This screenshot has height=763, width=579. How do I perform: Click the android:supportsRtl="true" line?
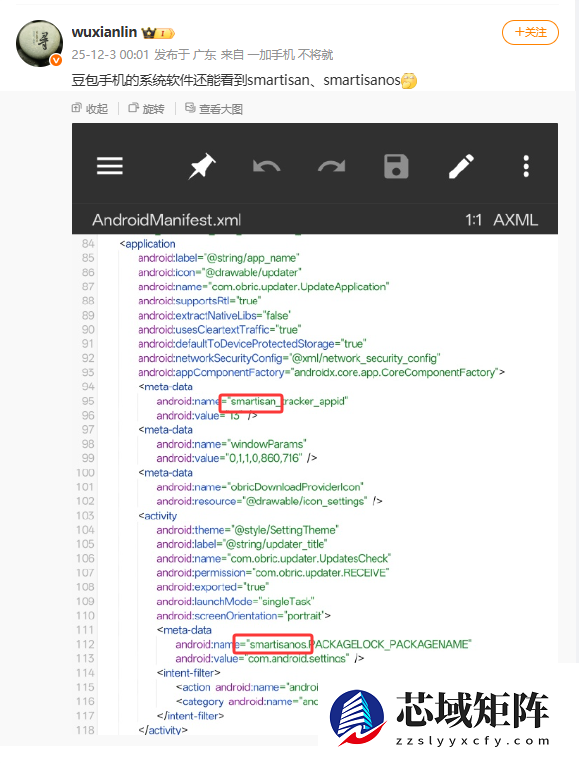(x=199, y=301)
